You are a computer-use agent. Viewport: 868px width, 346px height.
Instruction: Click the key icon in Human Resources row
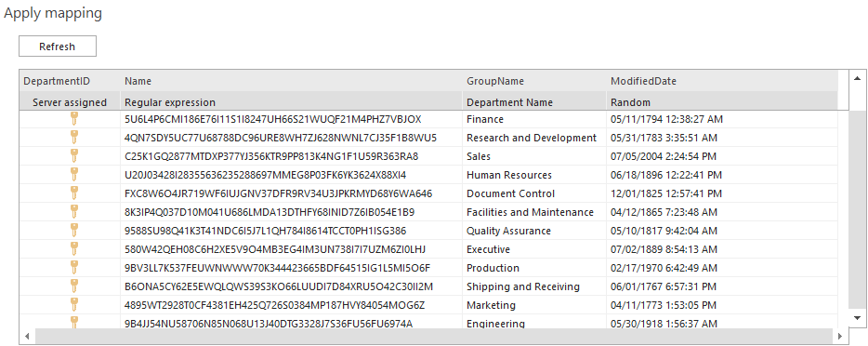point(73,175)
